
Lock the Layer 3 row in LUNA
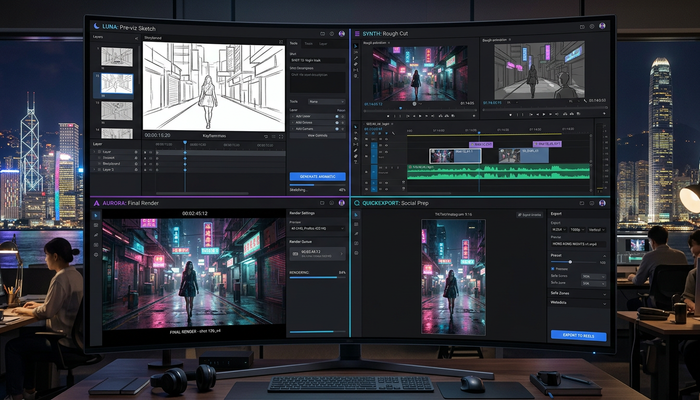[x=136, y=170]
